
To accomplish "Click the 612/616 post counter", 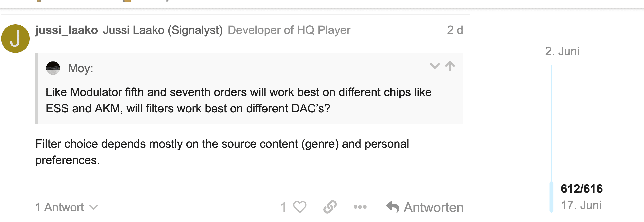I will click(582, 189).
